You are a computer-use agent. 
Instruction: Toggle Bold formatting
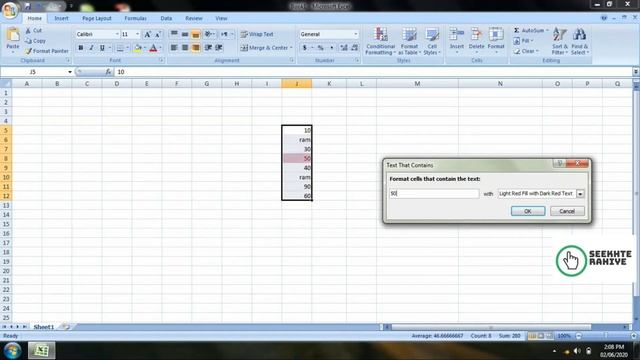click(x=80, y=48)
